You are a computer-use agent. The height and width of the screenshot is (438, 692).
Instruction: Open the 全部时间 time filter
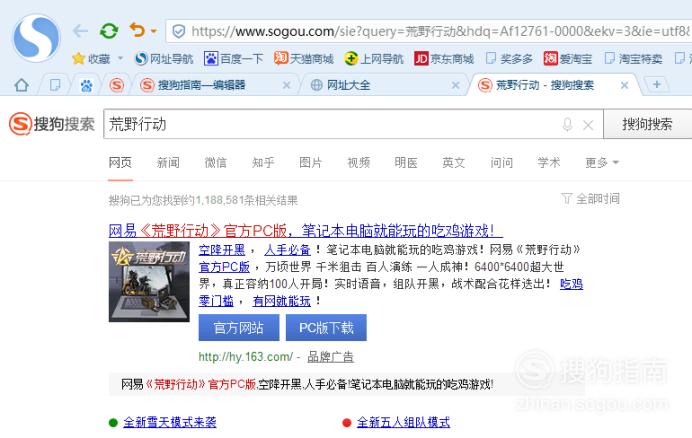[x=590, y=199]
